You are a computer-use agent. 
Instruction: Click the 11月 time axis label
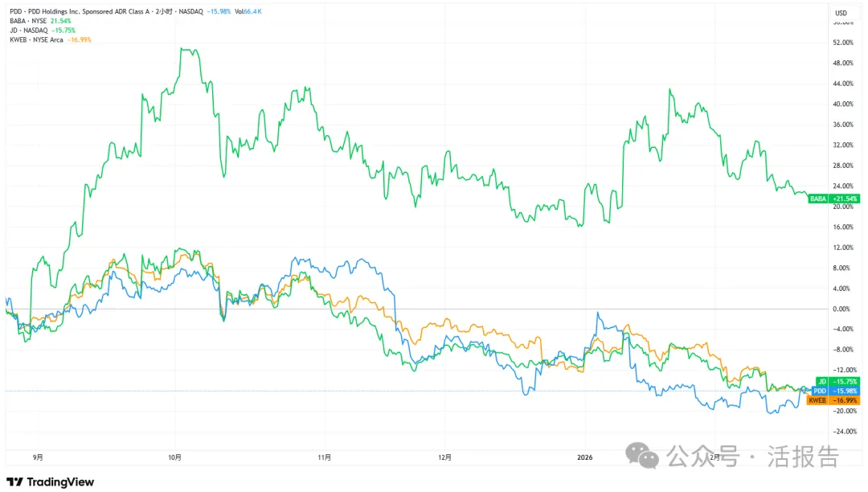tap(324, 457)
